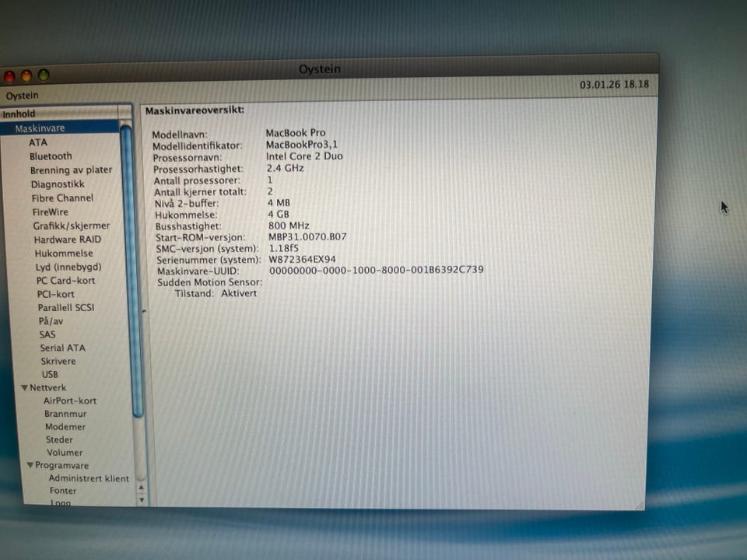
Task: Select Bluetooth in the sidebar
Action: point(51,156)
